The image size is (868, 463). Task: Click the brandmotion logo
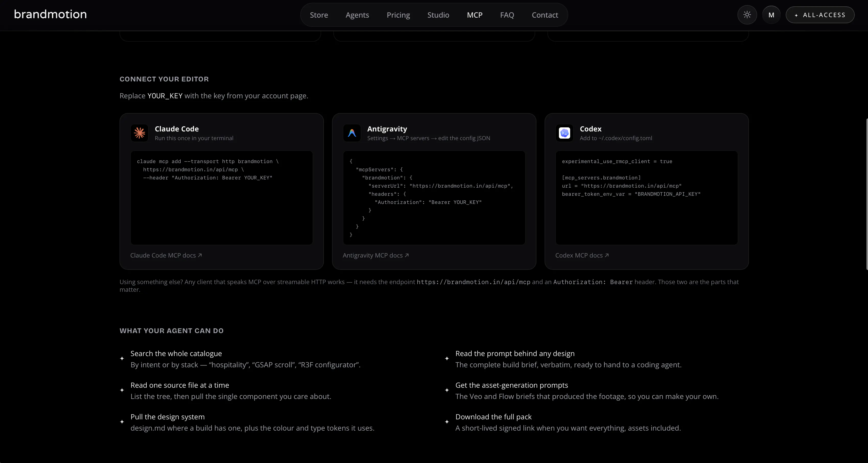[50, 15]
